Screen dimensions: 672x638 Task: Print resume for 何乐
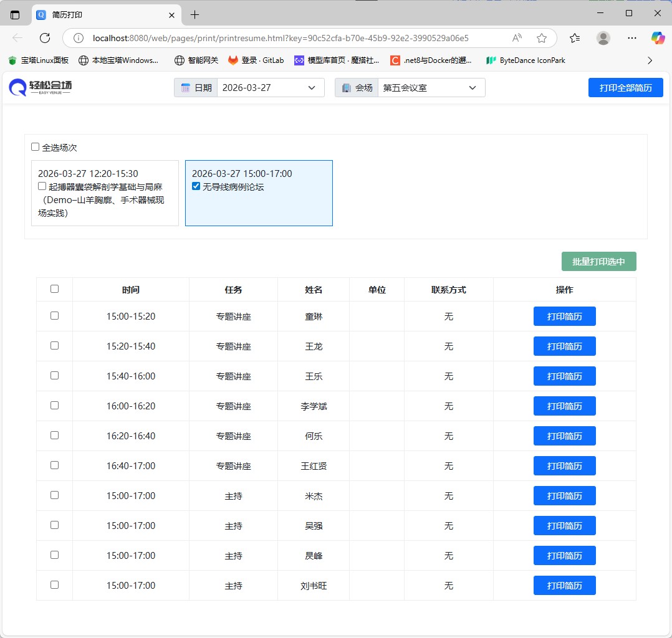[x=564, y=436]
